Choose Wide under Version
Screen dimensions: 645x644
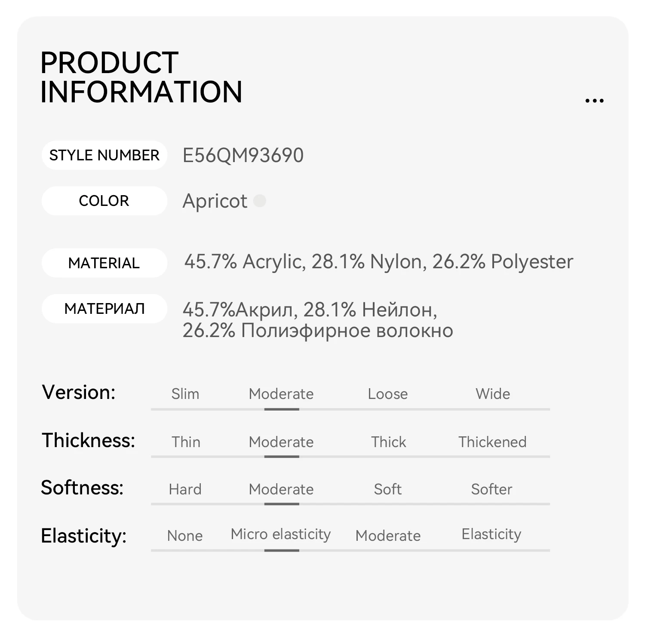(x=493, y=394)
